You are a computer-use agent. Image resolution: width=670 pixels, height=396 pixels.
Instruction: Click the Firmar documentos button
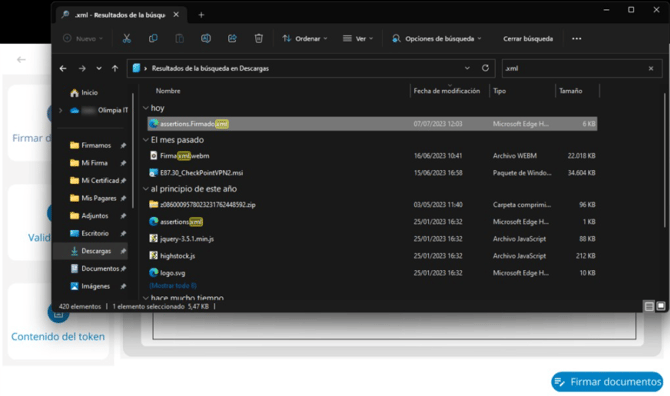click(x=607, y=381)
